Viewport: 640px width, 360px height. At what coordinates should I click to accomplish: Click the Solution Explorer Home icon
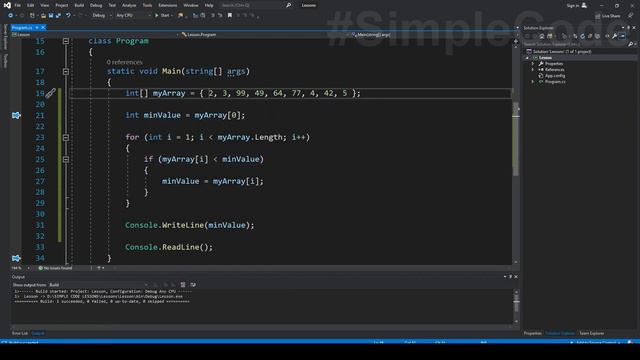pyautogui.click(x=542, y=36)
